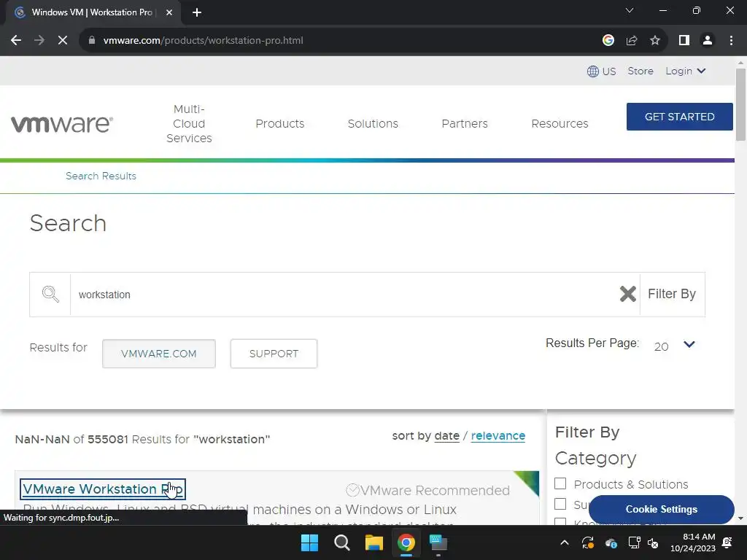747x560 pixels.
Task: Share this page via share icon
Action: point(632,41)
